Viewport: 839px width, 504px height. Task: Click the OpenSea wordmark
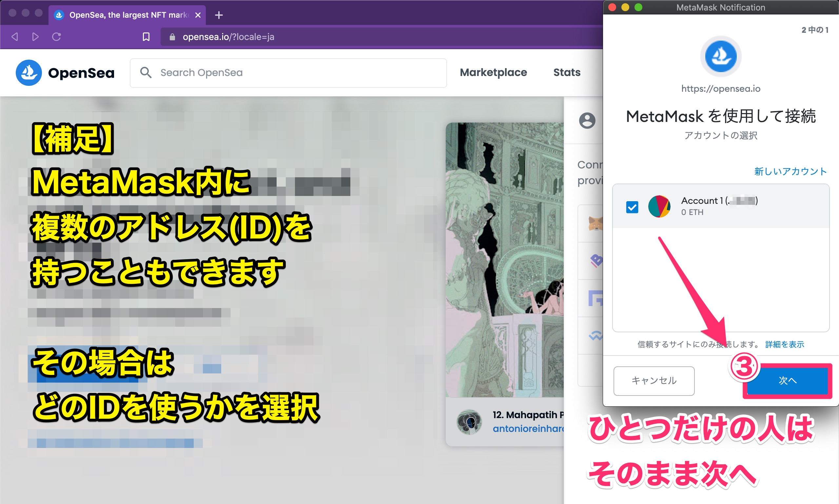[81, 73]
